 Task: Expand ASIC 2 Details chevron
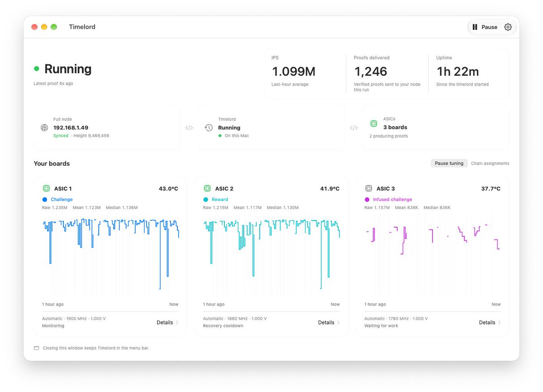pyautogui.click(x=338, y=323)
